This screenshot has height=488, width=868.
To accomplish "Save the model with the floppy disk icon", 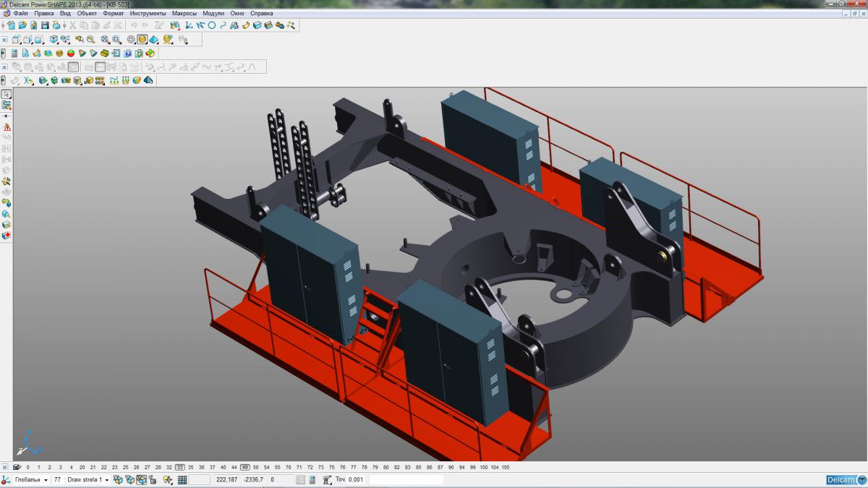I will coord(45,25).
